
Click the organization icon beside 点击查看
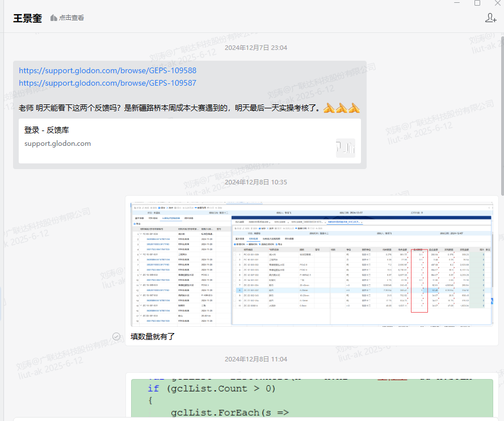click(x=53, y=18)
